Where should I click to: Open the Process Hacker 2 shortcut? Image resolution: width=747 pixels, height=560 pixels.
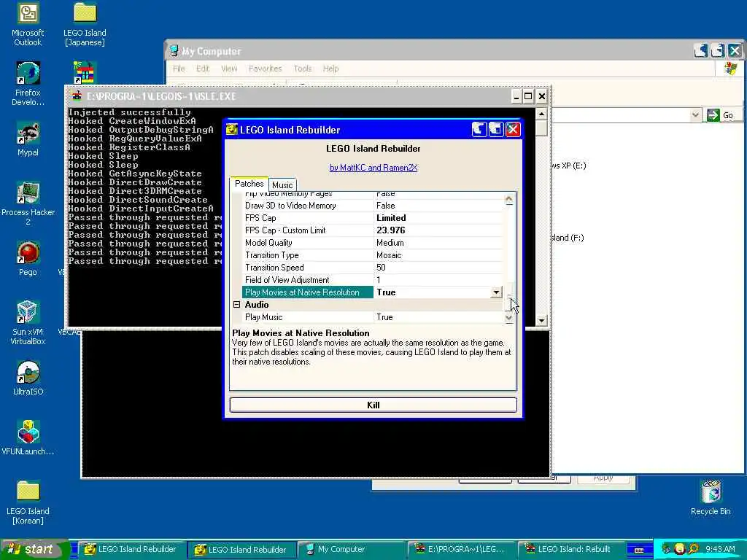[x=28, y=203]
